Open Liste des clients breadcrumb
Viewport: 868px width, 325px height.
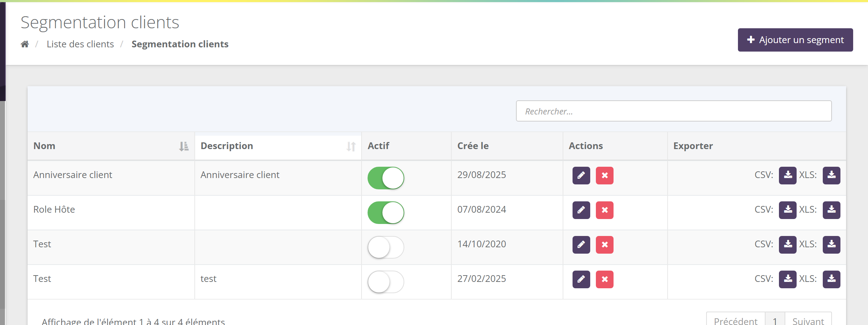pyautogui.click(x=80, y=44)
